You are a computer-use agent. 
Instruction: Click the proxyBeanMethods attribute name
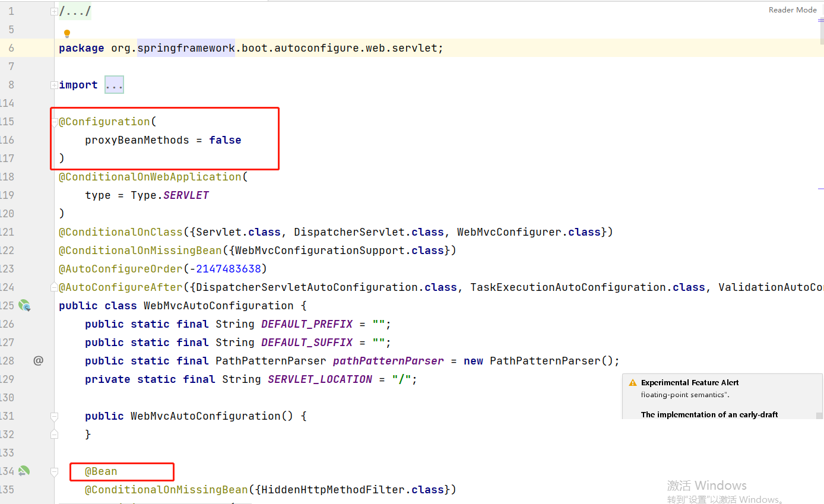click(x=137, y=140)
